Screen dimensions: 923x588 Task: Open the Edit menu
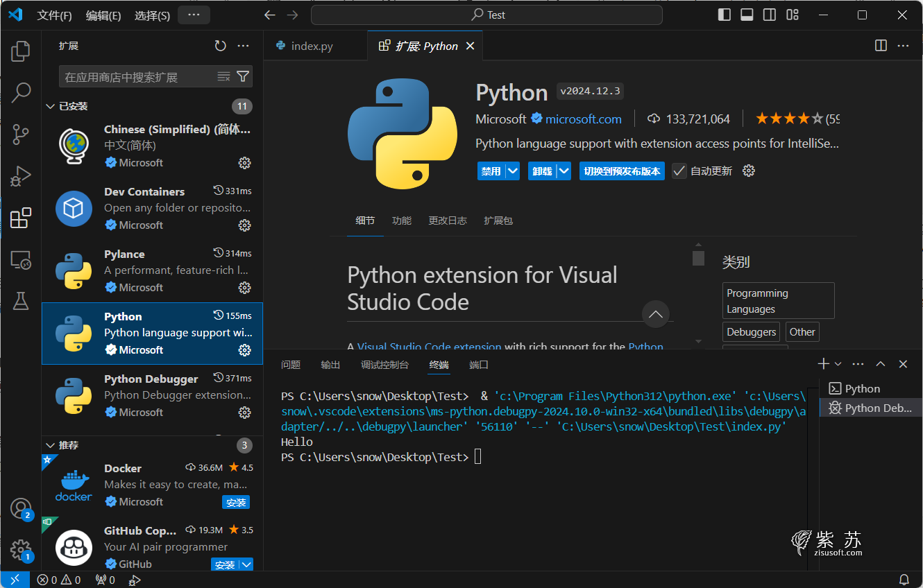pos(103,15)
